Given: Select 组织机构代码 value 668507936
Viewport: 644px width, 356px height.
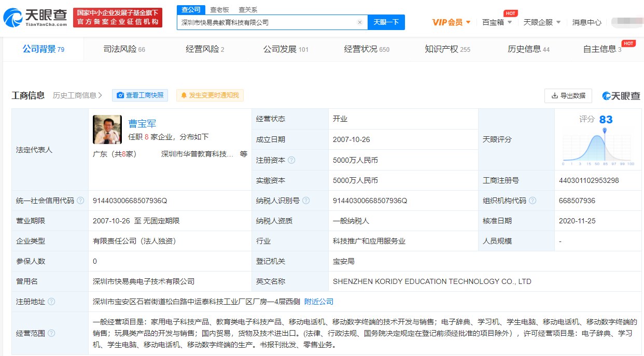Looking at the screenshot, I should (577, 201).
